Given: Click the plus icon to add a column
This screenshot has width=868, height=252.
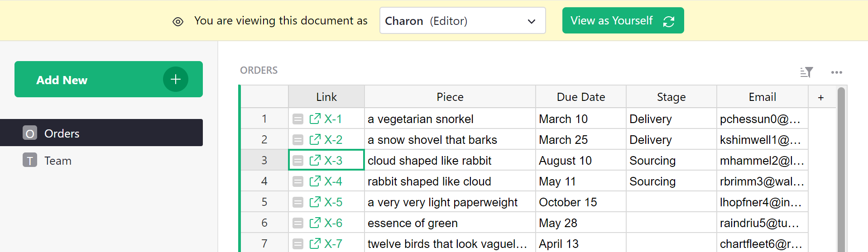Looking at the screenshot, I should [820, 98].
